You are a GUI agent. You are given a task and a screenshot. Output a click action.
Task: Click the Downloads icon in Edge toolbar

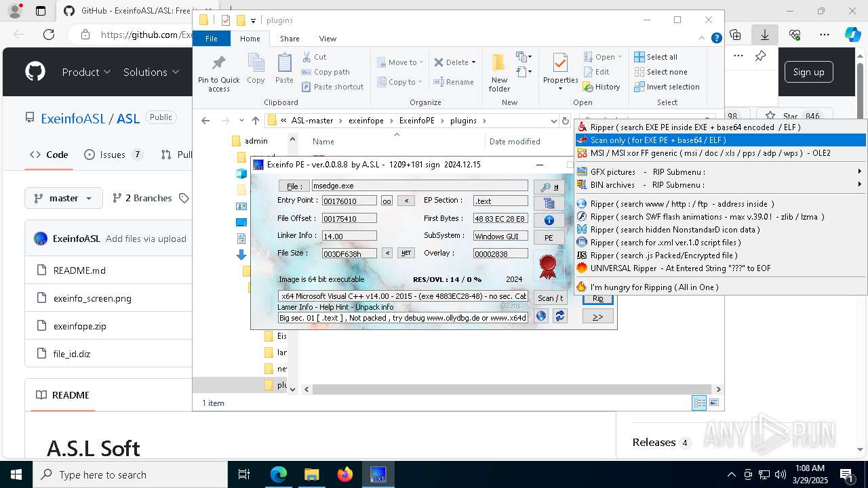click(765, 35)
